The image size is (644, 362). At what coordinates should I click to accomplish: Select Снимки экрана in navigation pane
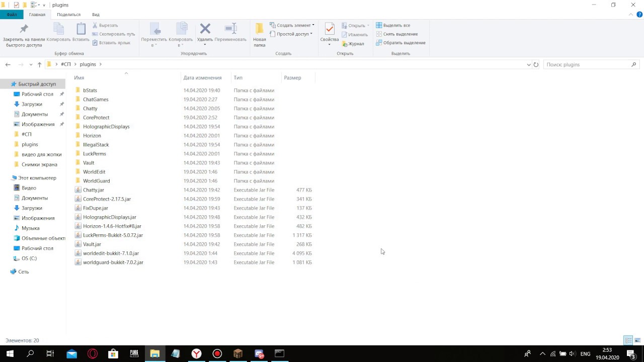pyautogui.click(x=39, y=164)
